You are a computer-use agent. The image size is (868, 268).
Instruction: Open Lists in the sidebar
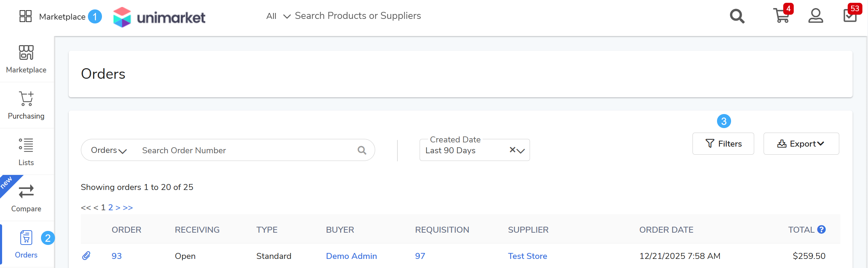tap(26, 151)
